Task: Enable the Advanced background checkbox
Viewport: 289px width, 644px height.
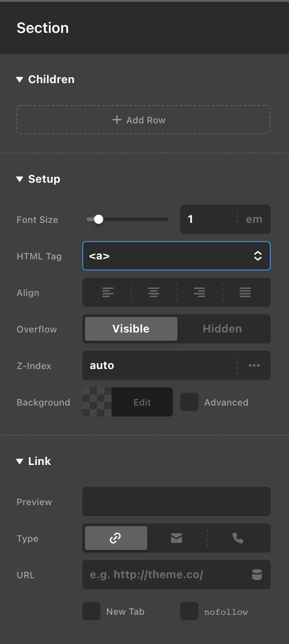Action: [189, 402]
